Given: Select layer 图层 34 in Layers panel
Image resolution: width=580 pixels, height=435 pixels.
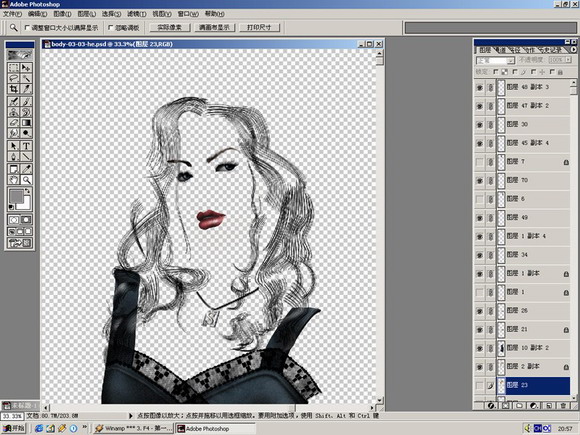Looking at the screenshot, I should click(522, 255).
